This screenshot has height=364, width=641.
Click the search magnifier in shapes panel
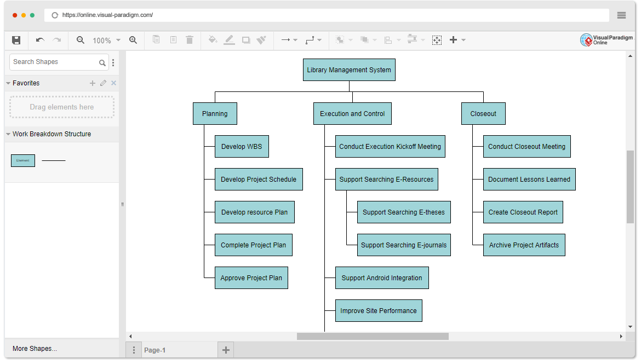click(102, 62)
